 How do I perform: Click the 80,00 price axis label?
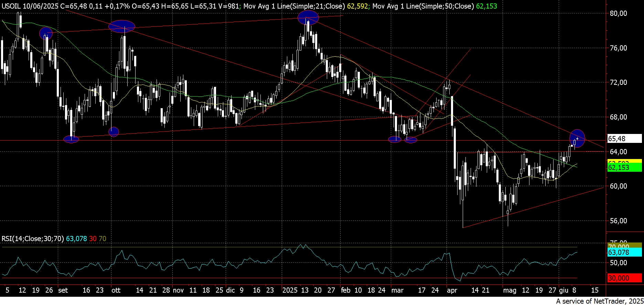618,13
